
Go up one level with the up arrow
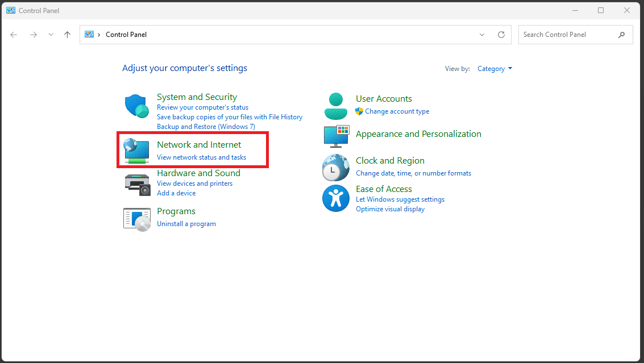67,35
